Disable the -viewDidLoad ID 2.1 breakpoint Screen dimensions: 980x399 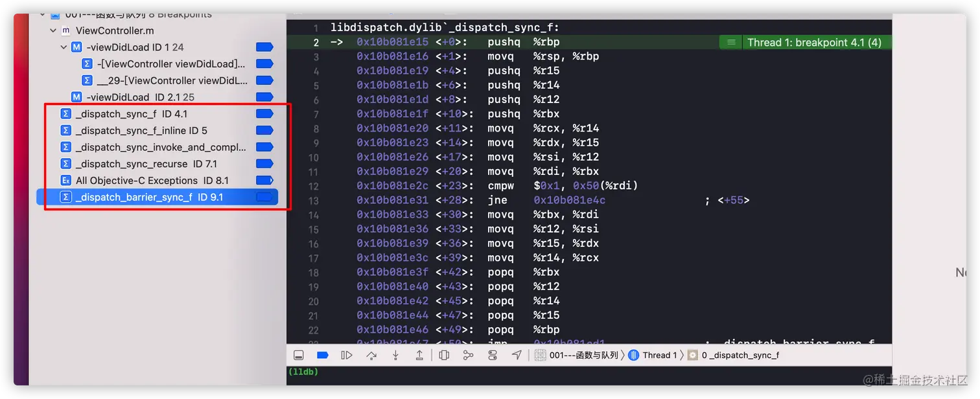coord(265,97)
